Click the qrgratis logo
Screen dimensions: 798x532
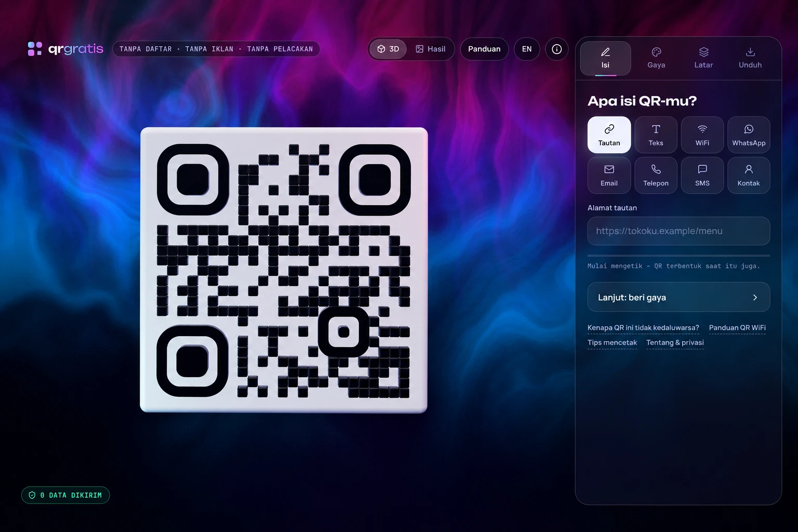(65, 49)
